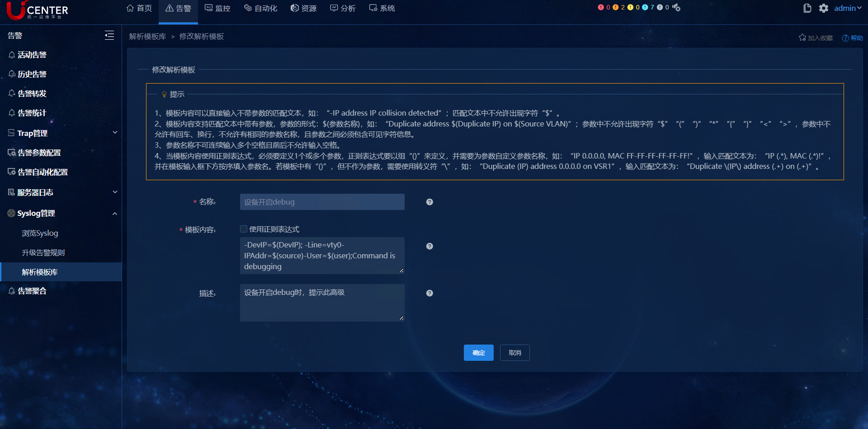This screenshot has width=868, height=429.
Task: Open the 帮助 link
Action: pyautogui.click(x=853, y=38)
